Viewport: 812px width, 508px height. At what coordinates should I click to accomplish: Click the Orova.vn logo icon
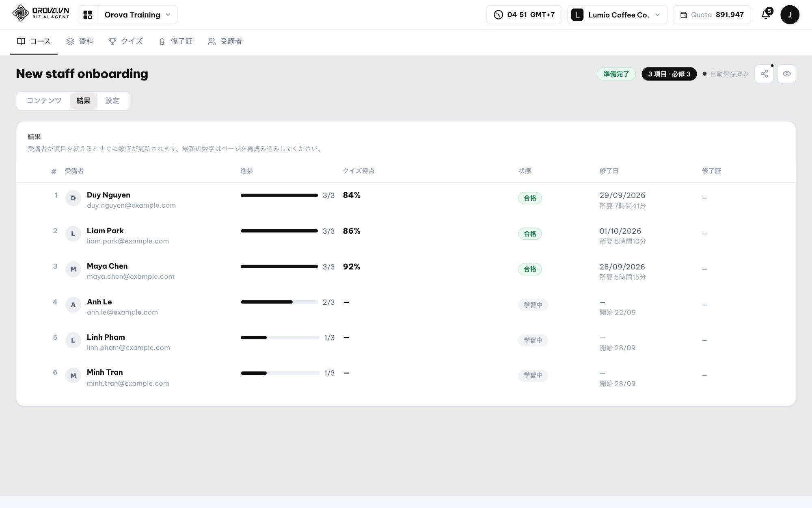pos(21,14)
